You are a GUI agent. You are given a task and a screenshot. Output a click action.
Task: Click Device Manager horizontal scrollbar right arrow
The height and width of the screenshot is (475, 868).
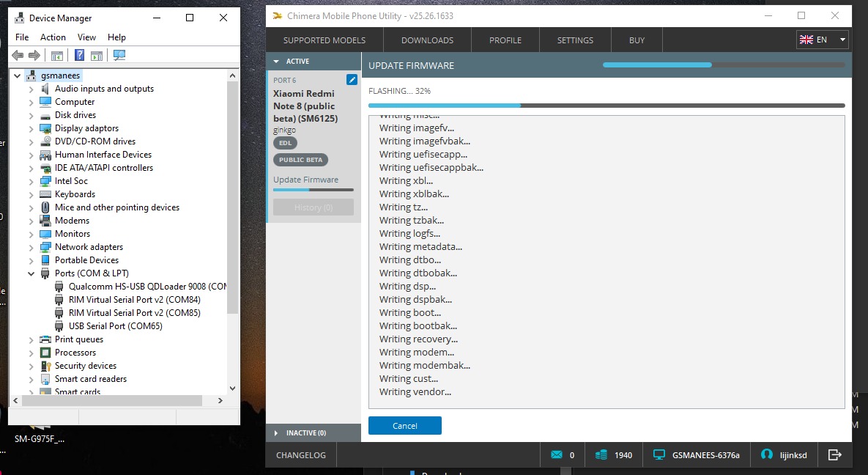220,400
